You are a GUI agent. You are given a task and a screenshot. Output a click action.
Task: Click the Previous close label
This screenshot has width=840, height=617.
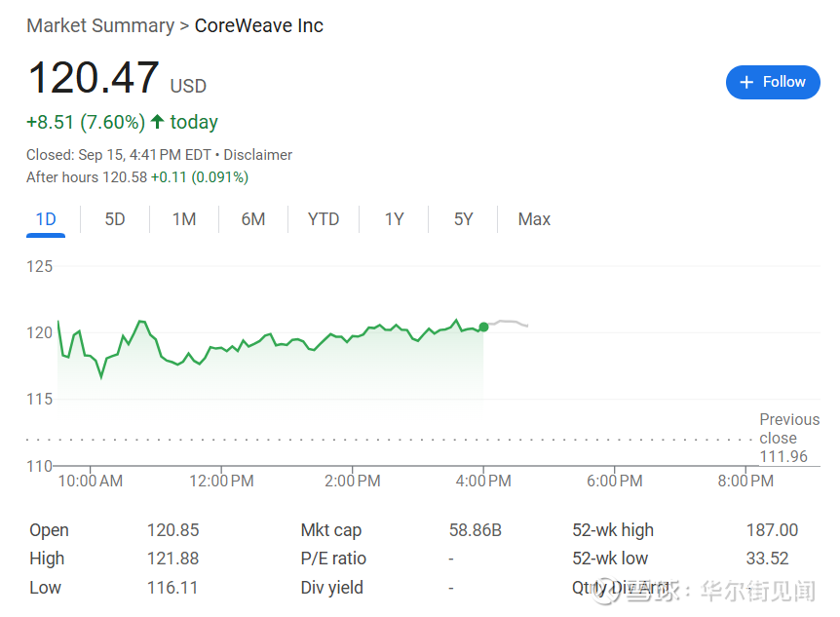[x=789, y=429]
